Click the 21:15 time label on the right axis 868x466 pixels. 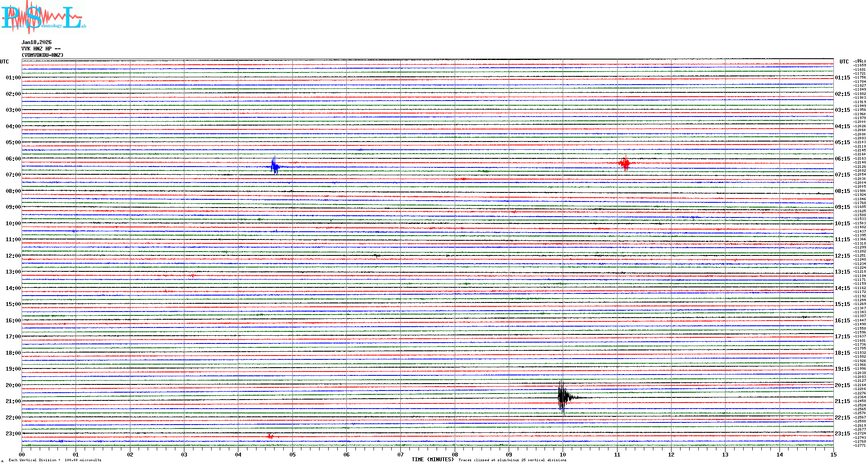coord(842,401)
